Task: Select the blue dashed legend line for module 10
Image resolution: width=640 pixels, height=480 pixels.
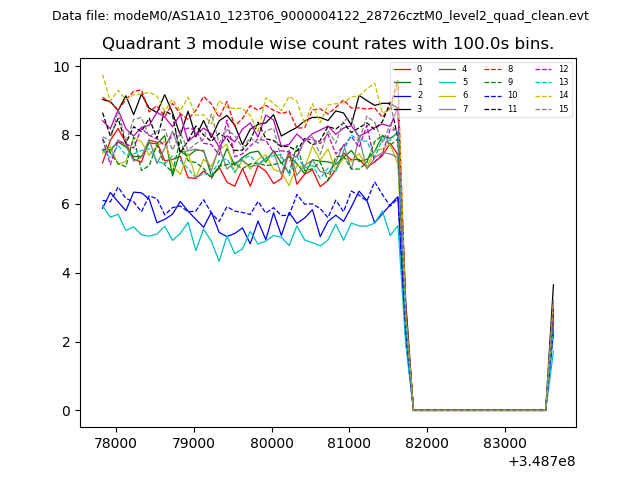Action: click(494, 95)
